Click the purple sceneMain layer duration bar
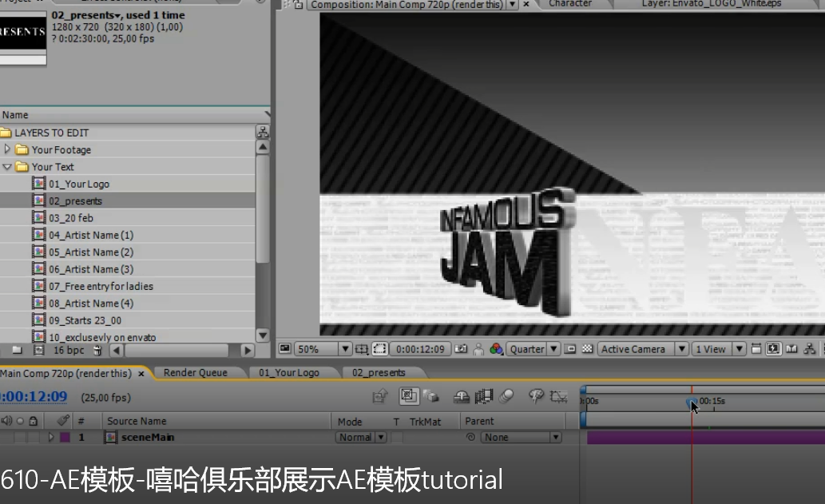 tap(705, 437)
